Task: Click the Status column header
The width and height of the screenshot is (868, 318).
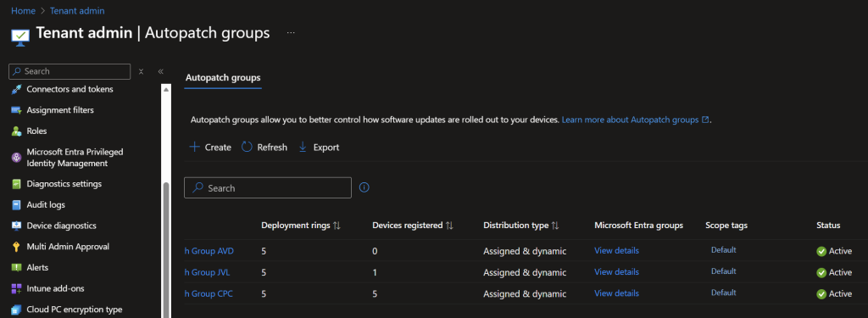Action: 828,226
